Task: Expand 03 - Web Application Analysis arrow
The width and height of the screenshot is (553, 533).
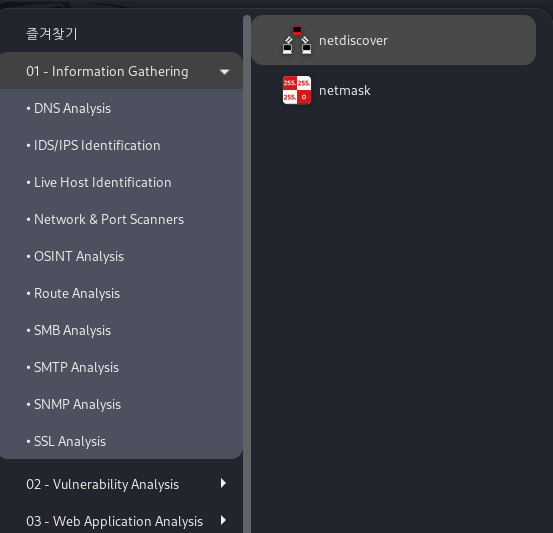Action: point(223,520)
